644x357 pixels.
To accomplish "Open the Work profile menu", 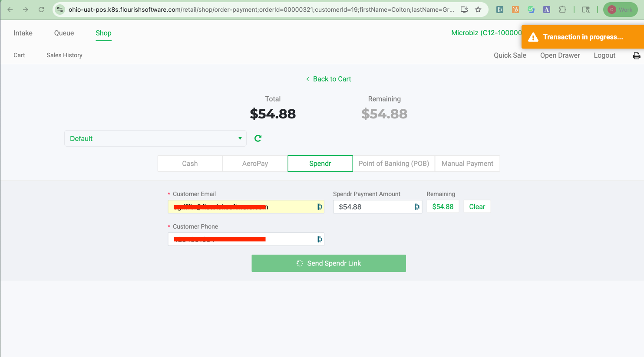I will click(x=620, y=10).
